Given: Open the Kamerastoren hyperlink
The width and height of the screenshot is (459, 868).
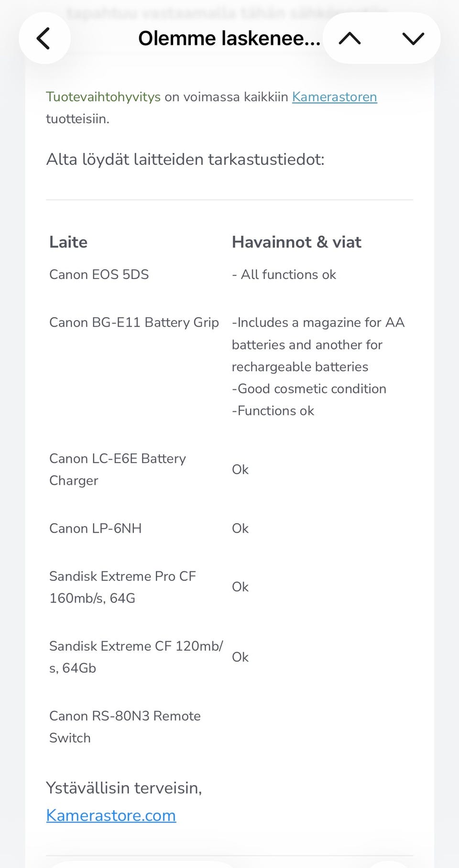Looking at the screenshot, I should [334, 97].
